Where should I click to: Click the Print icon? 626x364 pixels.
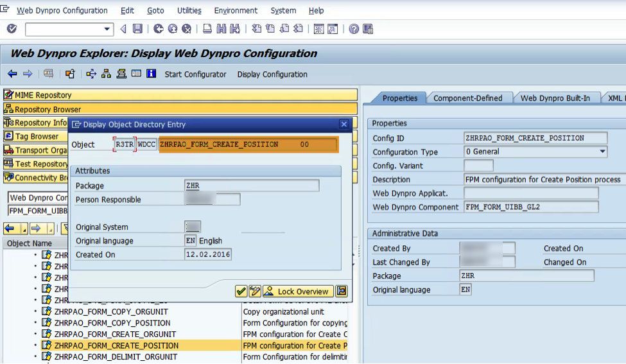point(207,29)
